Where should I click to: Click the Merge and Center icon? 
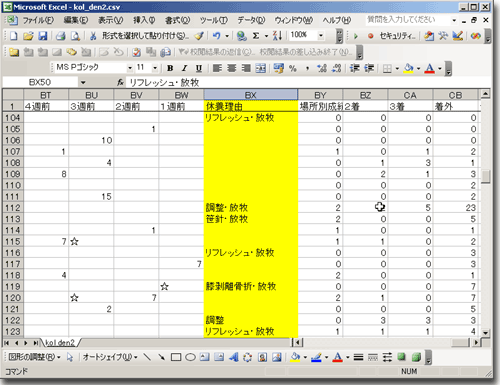(261, 68)
